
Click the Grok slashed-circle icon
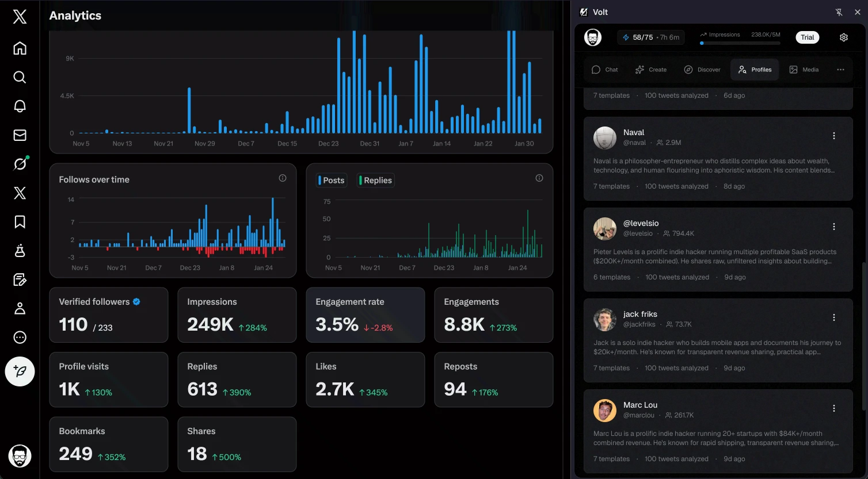20,164
